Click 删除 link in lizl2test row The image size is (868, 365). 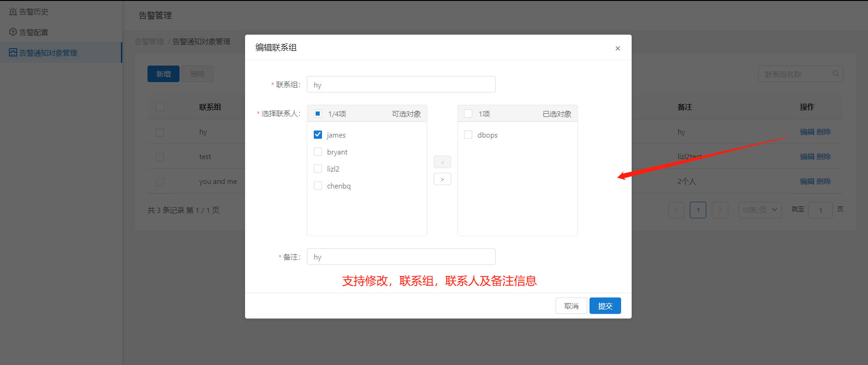coord(824,157)
